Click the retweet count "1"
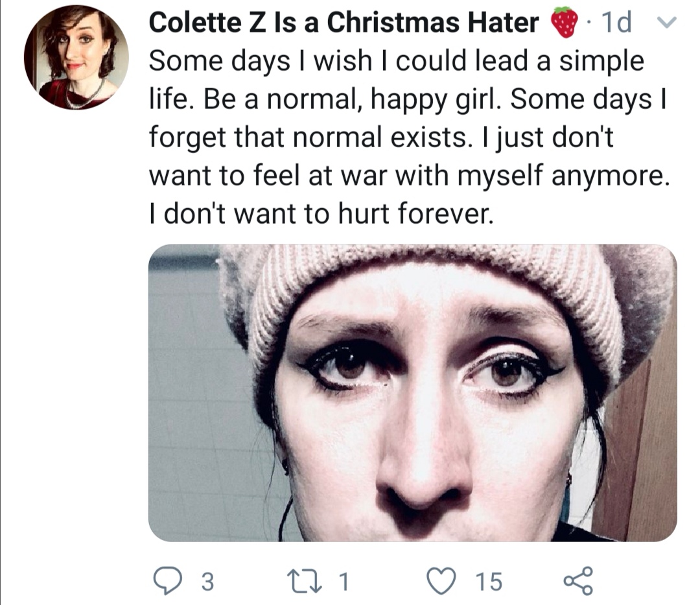The height and width of the screenshot is (605, 700). (x=345, y=582)
